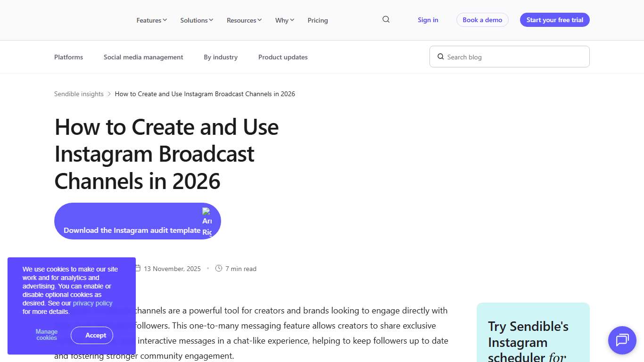Click the search magnifier in the top navigation

click(386, 19)
